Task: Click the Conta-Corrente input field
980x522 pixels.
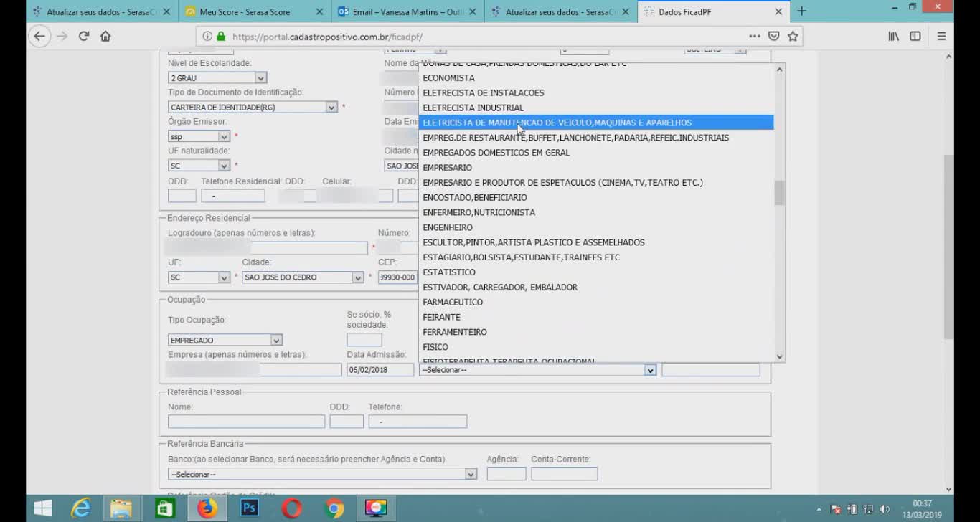Action: click(565, 474)
